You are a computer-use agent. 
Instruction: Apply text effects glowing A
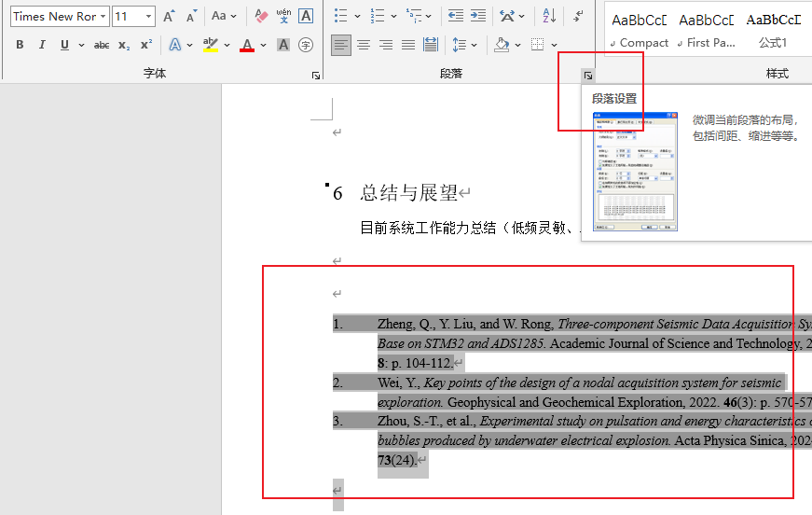click(175, 45)
